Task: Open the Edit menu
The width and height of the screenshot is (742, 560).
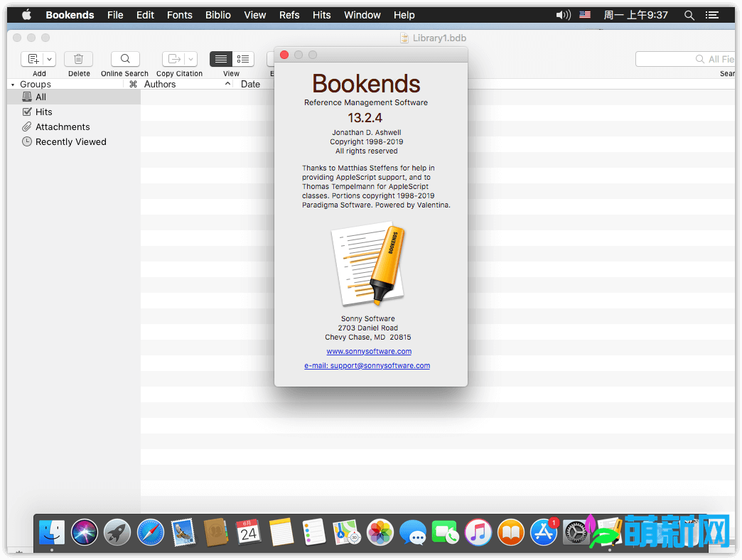Action: click(145, 15)
